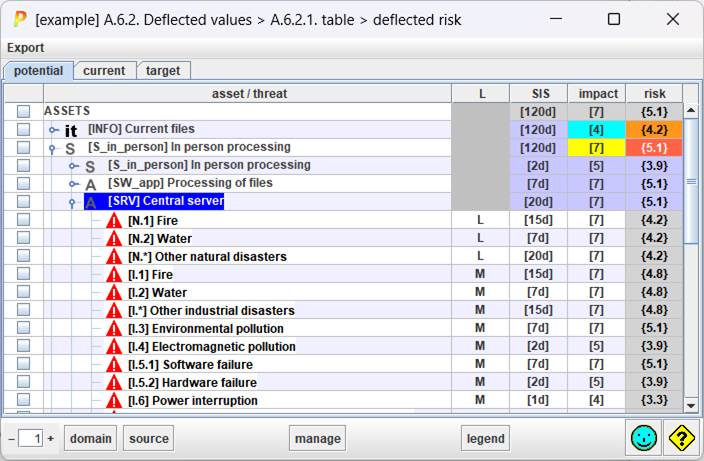Click the source button
This screenshot has width=704, height=461.
(149, 439)
